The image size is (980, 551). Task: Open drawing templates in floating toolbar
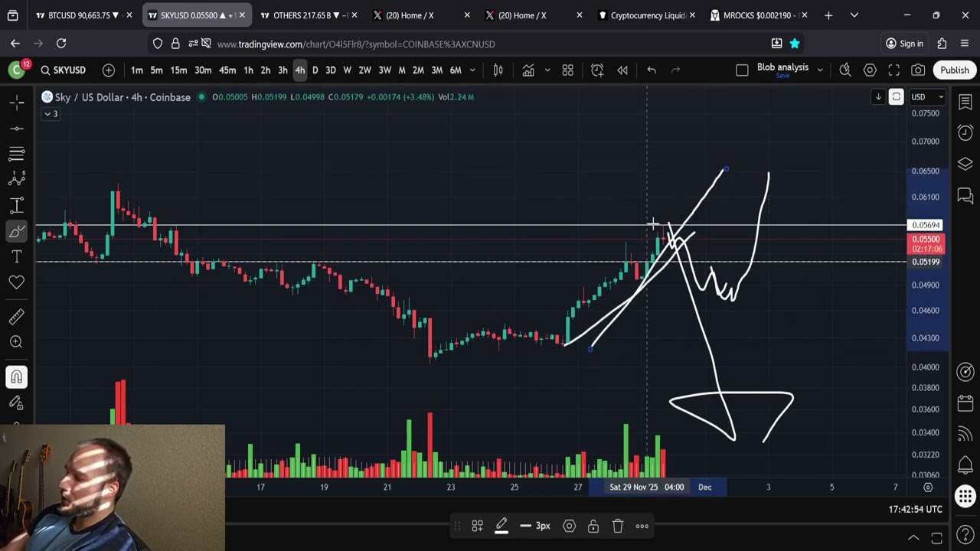tap(477, 526)
